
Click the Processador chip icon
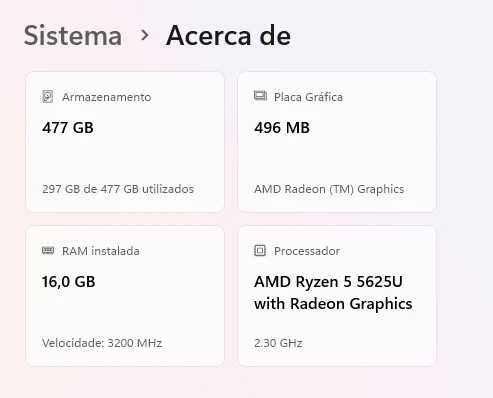tap(260, 250)
